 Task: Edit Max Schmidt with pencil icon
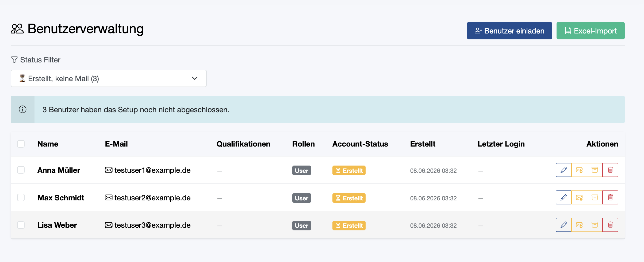pos(563,197)
